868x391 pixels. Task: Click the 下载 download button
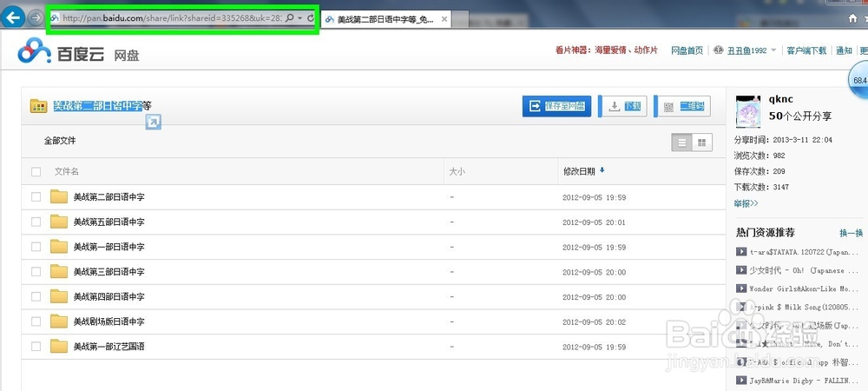point(624,106)
